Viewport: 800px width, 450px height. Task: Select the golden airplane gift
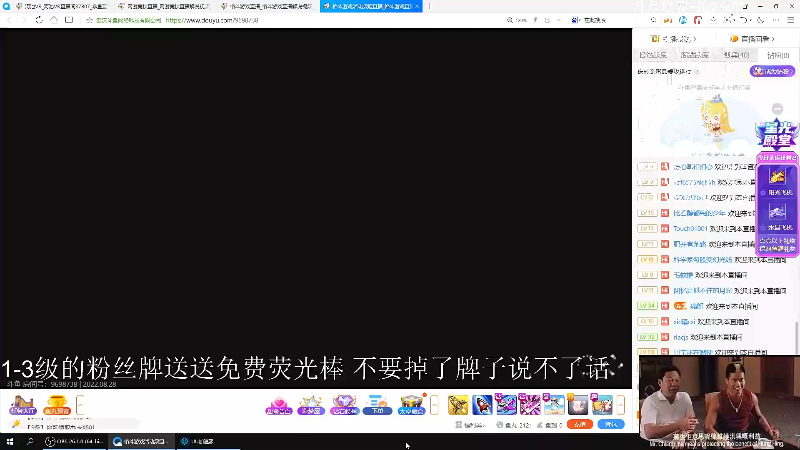(x=458, y=405)
